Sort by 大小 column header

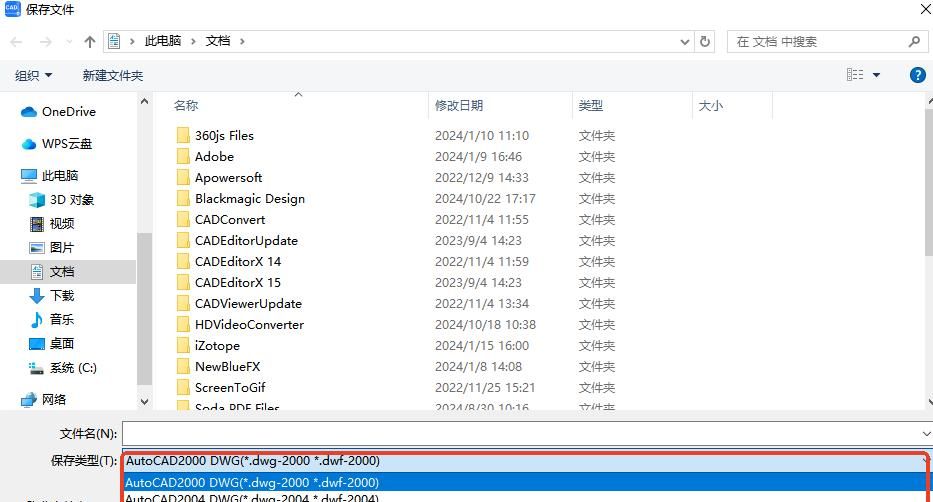point(710,106)
